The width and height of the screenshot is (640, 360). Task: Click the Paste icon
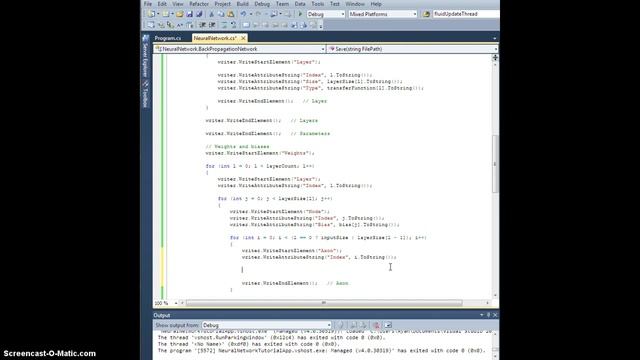tap(231, 14)
